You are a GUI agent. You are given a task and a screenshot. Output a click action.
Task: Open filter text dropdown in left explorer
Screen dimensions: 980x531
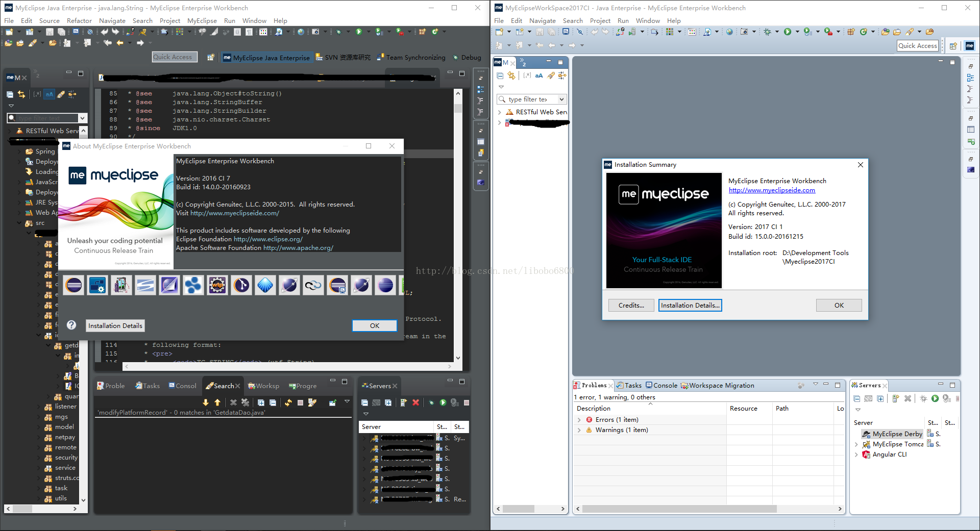tap(82, 118)
